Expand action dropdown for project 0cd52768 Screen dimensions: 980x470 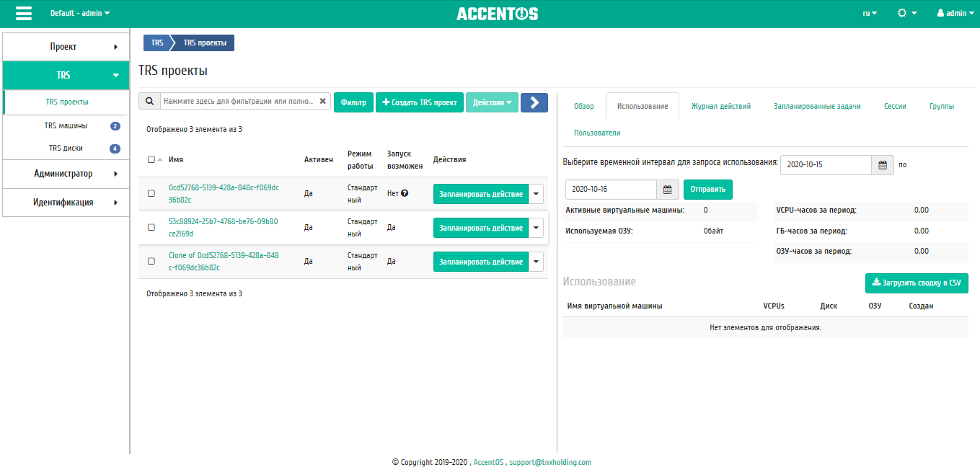point(536,194)
